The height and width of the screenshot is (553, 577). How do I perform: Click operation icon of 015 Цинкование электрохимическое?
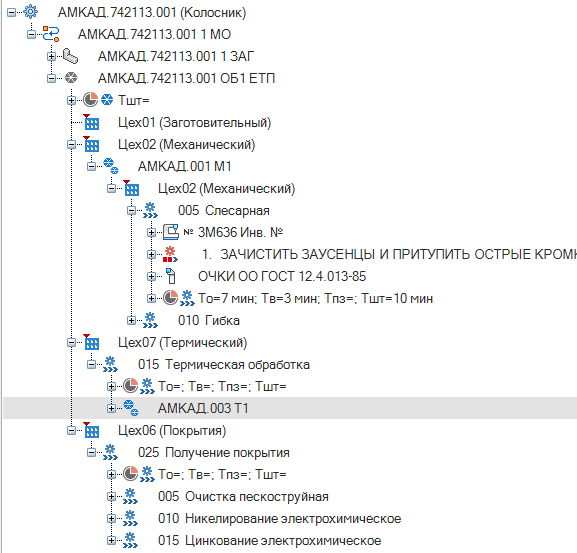[130, 540]
